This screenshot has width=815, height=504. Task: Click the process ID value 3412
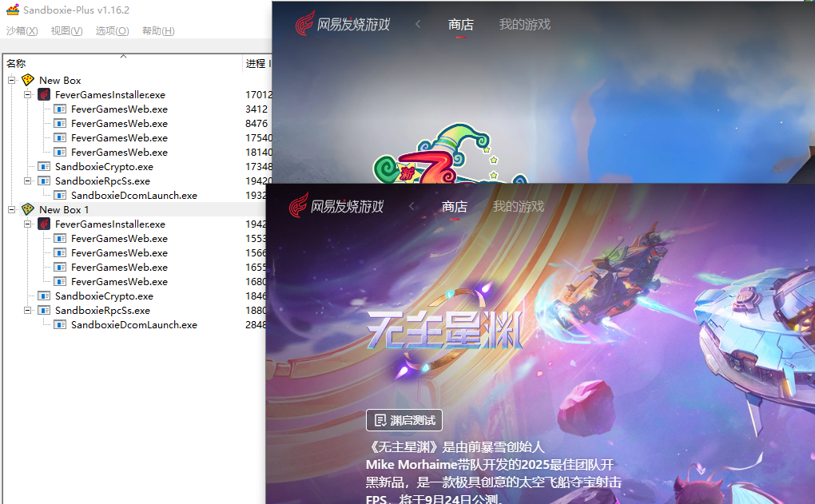256,109
